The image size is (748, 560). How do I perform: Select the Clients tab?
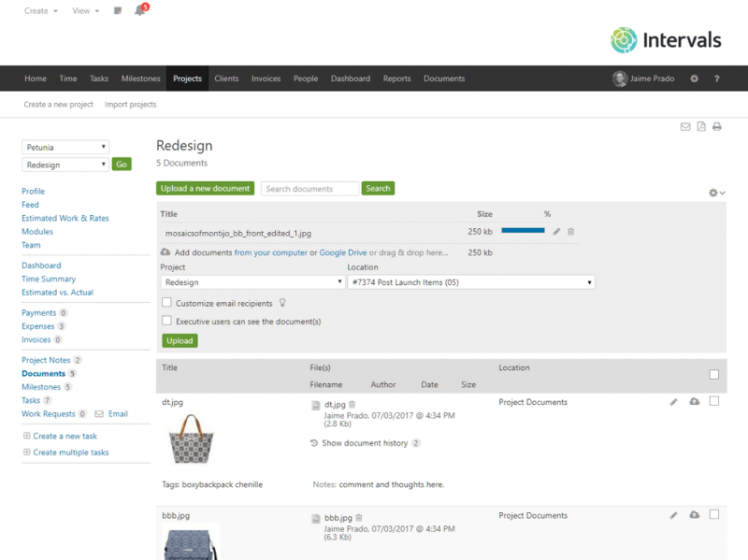(226, 79)
